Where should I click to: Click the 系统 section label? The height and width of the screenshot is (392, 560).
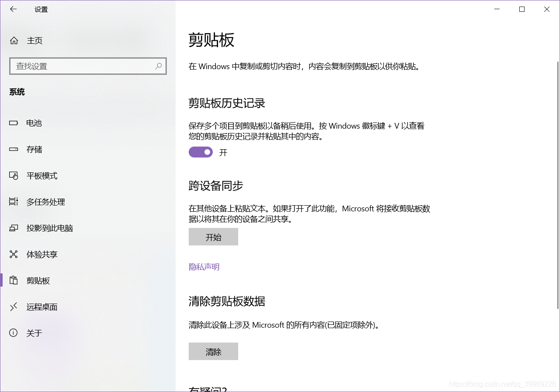click(17, 92)
